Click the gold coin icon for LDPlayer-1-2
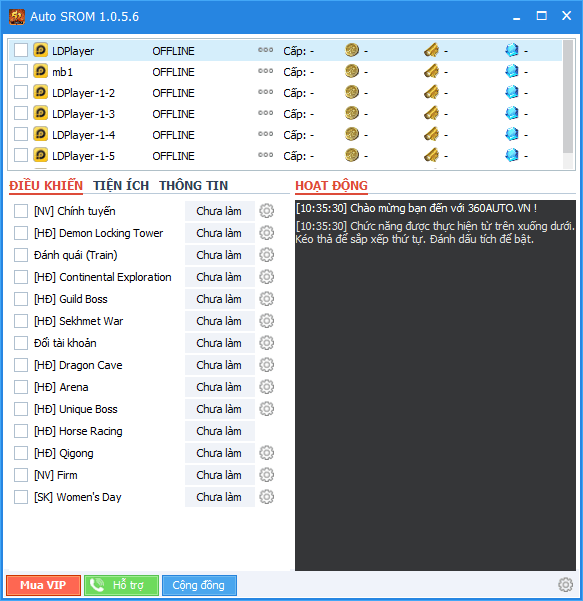 click(352, 92)
